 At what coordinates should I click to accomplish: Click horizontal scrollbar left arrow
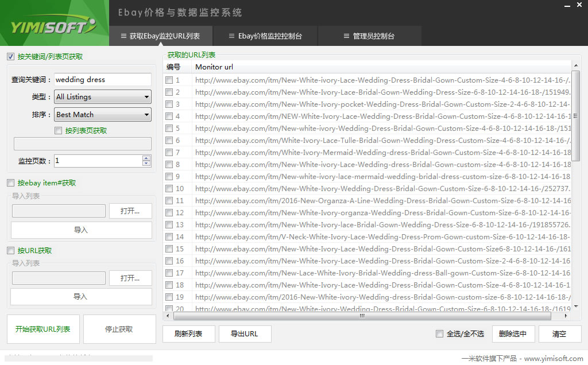pos(168,316)
